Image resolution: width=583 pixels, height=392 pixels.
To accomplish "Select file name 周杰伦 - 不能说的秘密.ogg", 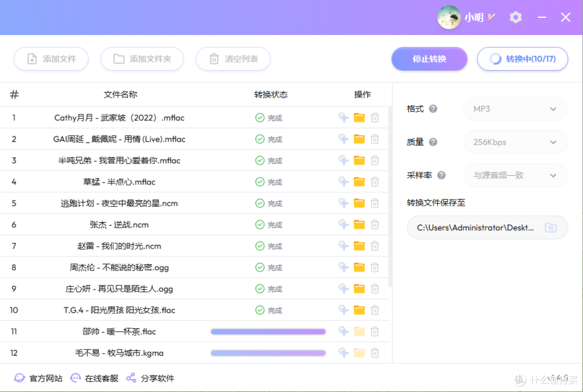I will coord(119,267).
